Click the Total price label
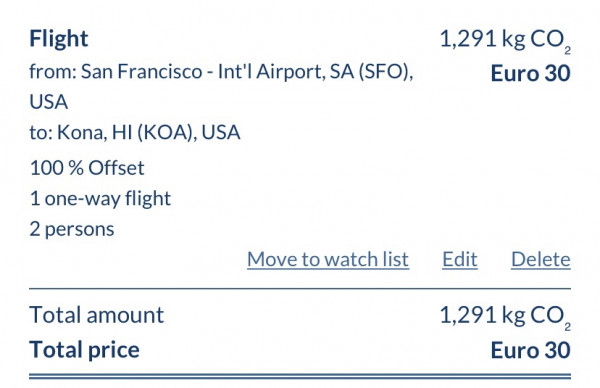The width and height of the screenshot is (600, 388). (84, 350)
